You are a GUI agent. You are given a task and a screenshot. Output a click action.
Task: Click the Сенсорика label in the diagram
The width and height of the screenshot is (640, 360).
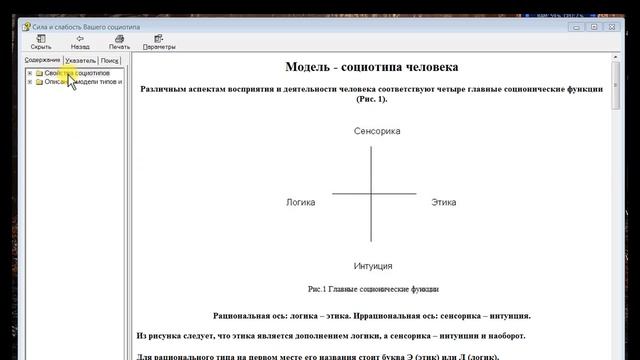coord(377,131)
